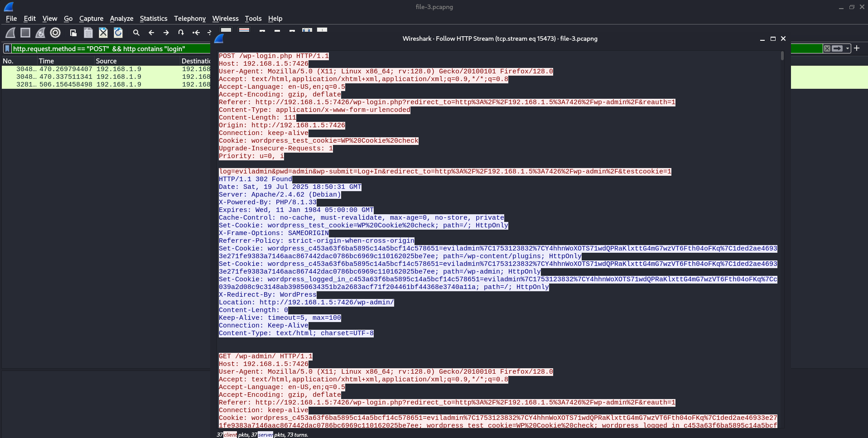Apply the display filter arrow
868x438 pixels.
point(837,48)
